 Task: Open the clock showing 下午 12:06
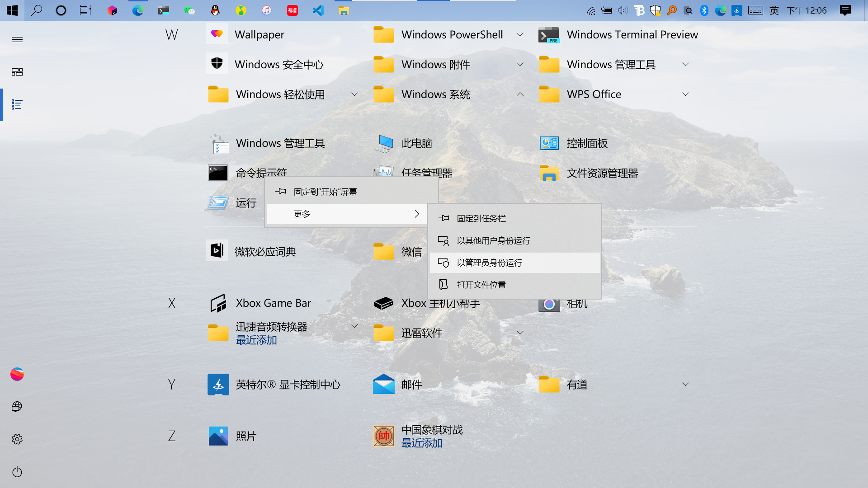pyautogui.click(x=807, y=10)
